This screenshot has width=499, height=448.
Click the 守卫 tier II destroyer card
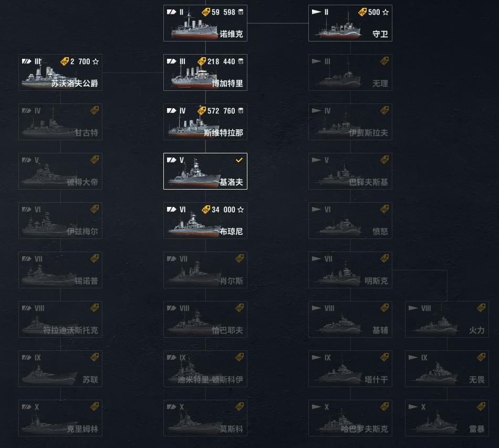point(350,24)
